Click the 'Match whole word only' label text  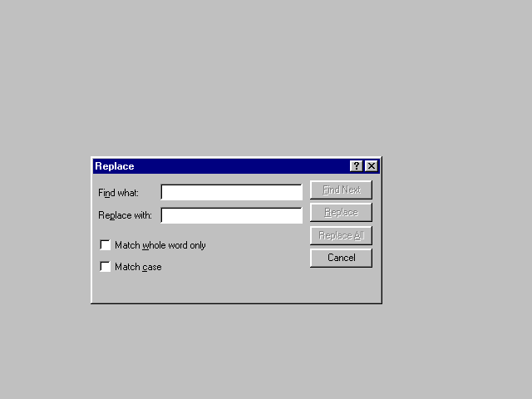[160, 245]
